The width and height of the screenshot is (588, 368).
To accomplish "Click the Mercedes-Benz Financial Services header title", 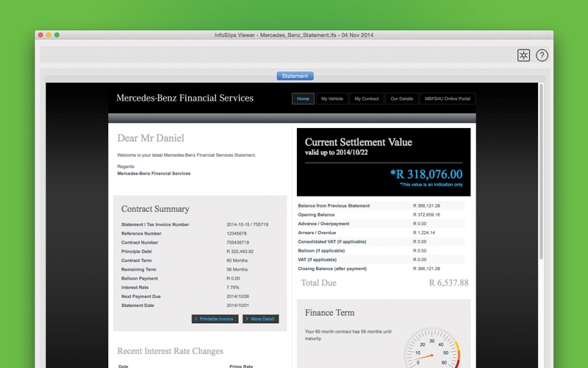I will pos(185,98).
